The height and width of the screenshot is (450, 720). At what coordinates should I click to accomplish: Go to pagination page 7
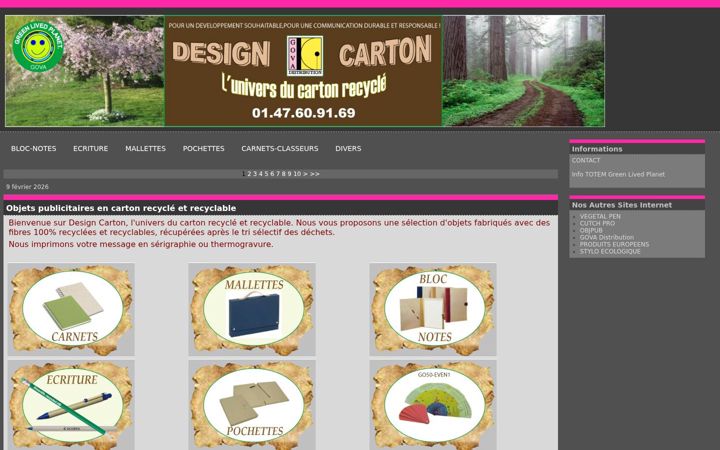(x=278, y=174)
